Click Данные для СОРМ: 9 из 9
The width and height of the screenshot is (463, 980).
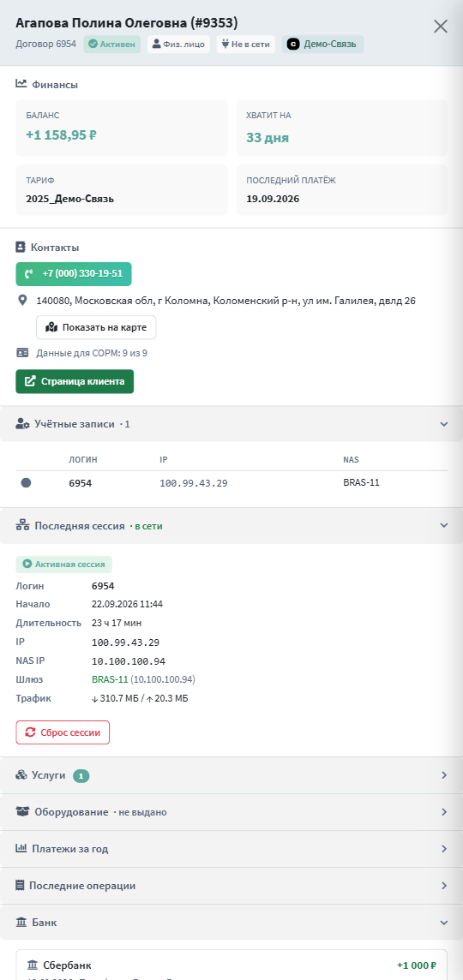click(x=92, y=353)
